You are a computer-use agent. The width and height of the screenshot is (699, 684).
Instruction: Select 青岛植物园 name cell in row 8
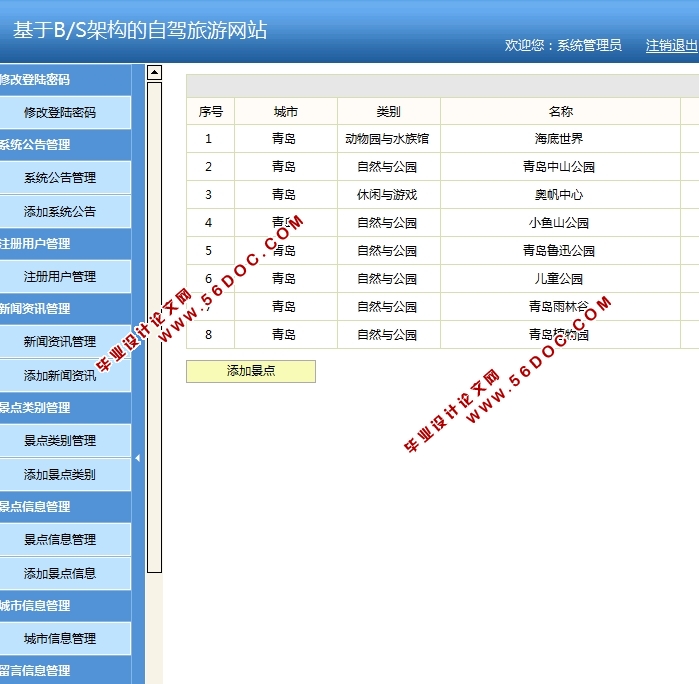[x=559, y=334]
